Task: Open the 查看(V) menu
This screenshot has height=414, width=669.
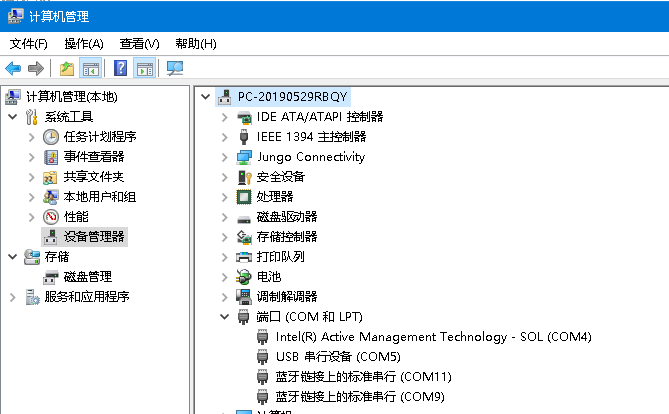Action: pos(140,44)
